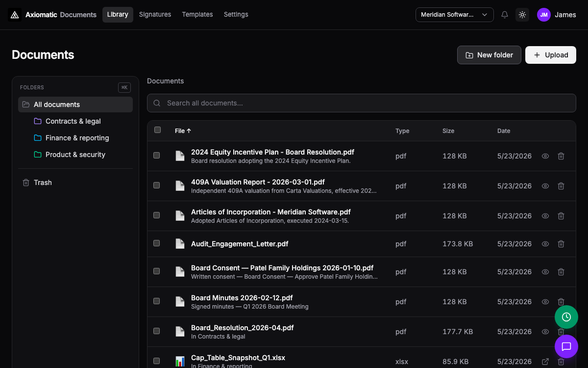Open 2024 Equity Incentive Plan - Board Resolution.pdf
Image resolution: width=588 pixels, height=368 pixels.
pyautogui.click(x=272, y=152)
